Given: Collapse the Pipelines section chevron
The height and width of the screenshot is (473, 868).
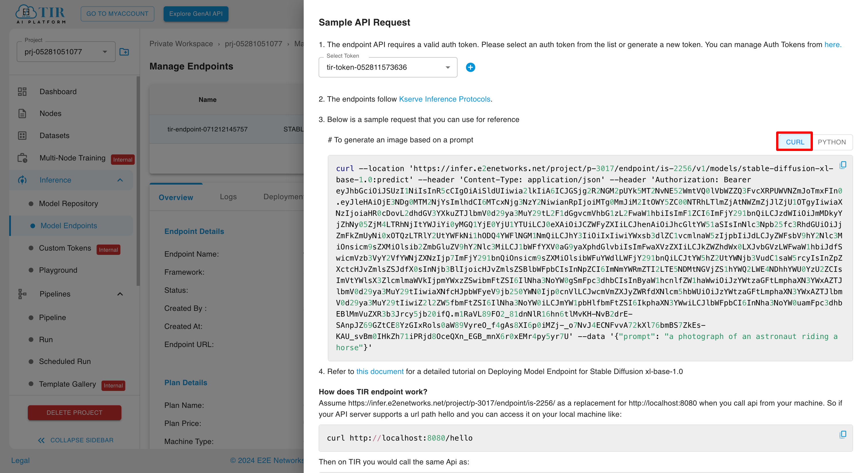Looking at the screenshot, I should 120,294.
